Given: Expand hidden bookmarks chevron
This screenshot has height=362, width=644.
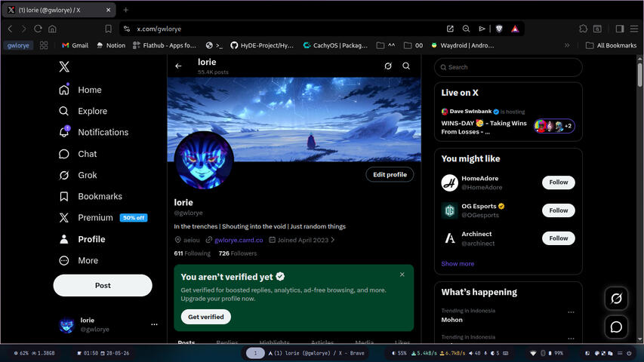Looking at the screenshot, I should pyautogui.click(x=567, y=45).
